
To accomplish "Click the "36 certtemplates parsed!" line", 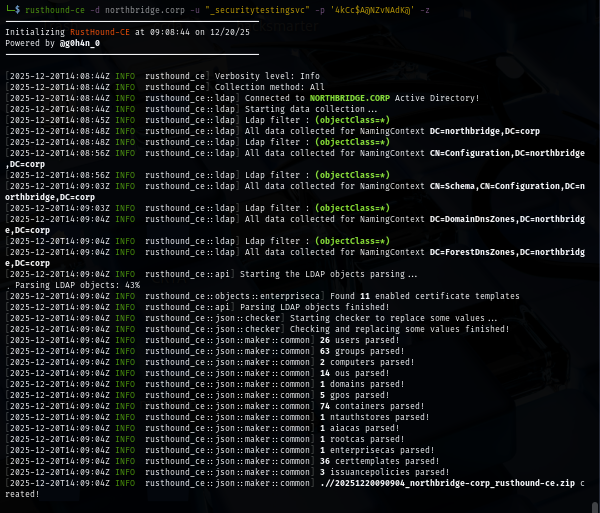I will pos(380,461).
